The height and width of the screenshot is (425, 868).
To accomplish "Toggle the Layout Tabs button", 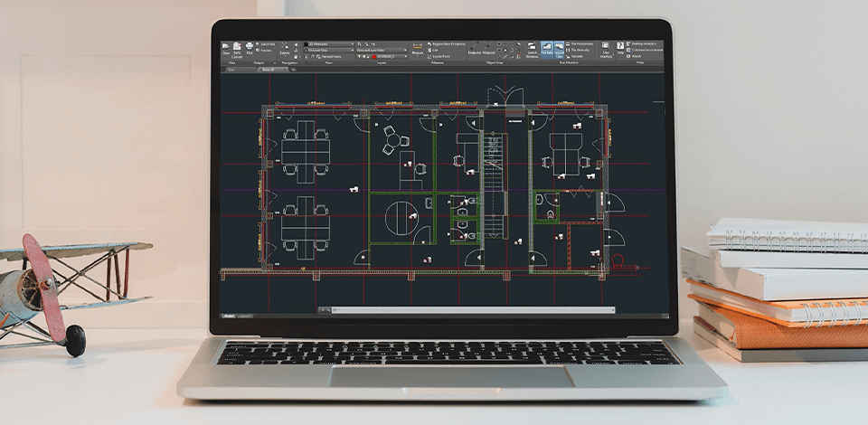I will coord(559,50).
